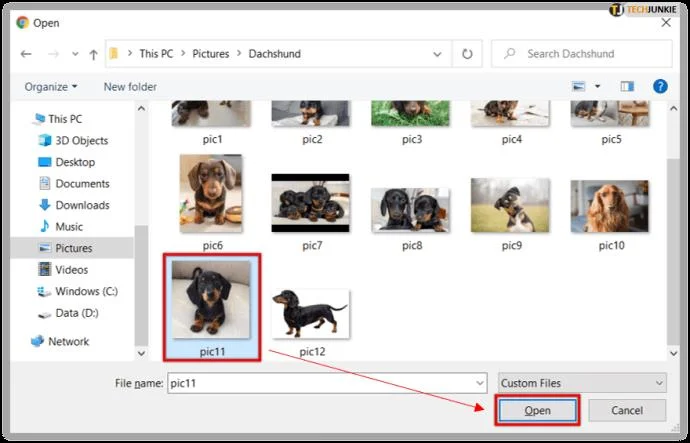Viewport: 690px width, 443px height.
Task: Select Pictures in sidebar
Action: (72, 248)
